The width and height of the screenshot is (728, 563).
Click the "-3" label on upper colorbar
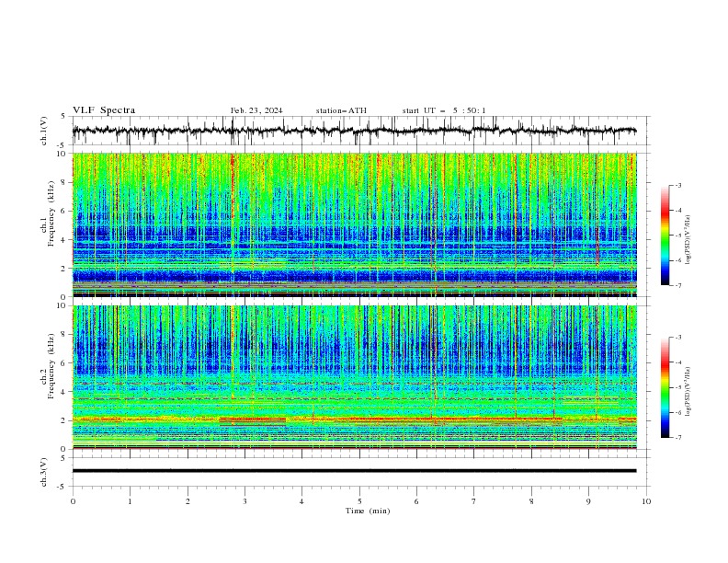(x=678, y=185)
